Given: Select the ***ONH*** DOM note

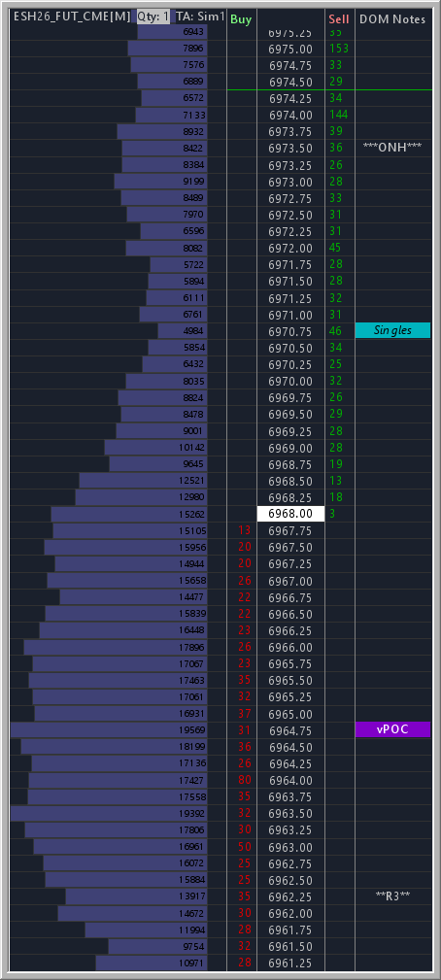Looking at the screenshot, I should (392, 148).
